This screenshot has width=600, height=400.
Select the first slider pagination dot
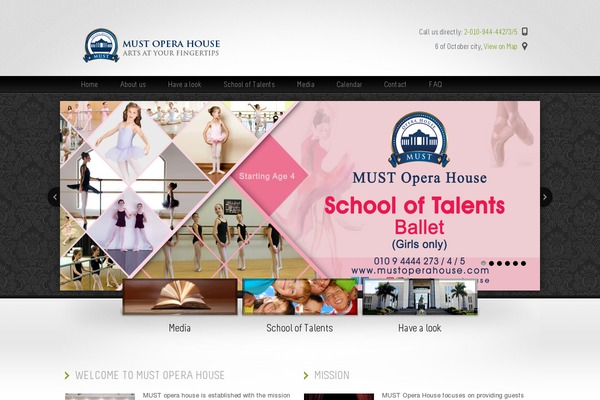(x=484, y=263)
